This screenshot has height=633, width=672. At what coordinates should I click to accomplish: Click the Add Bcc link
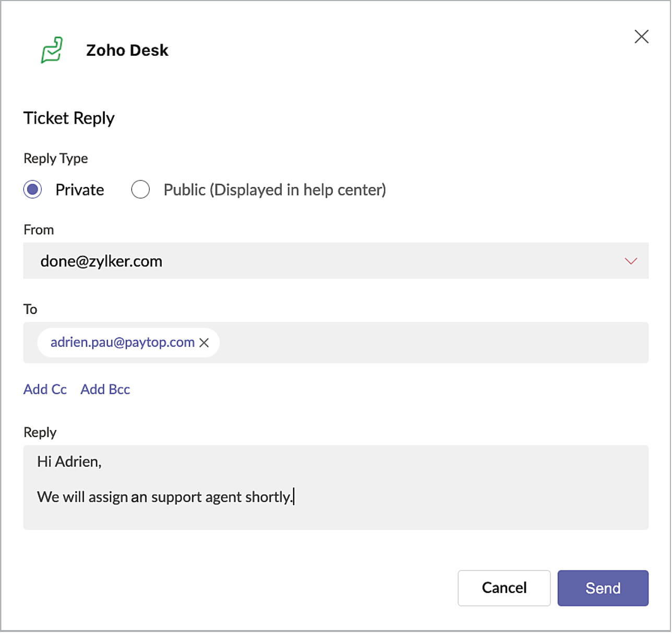tap(105, 389)
